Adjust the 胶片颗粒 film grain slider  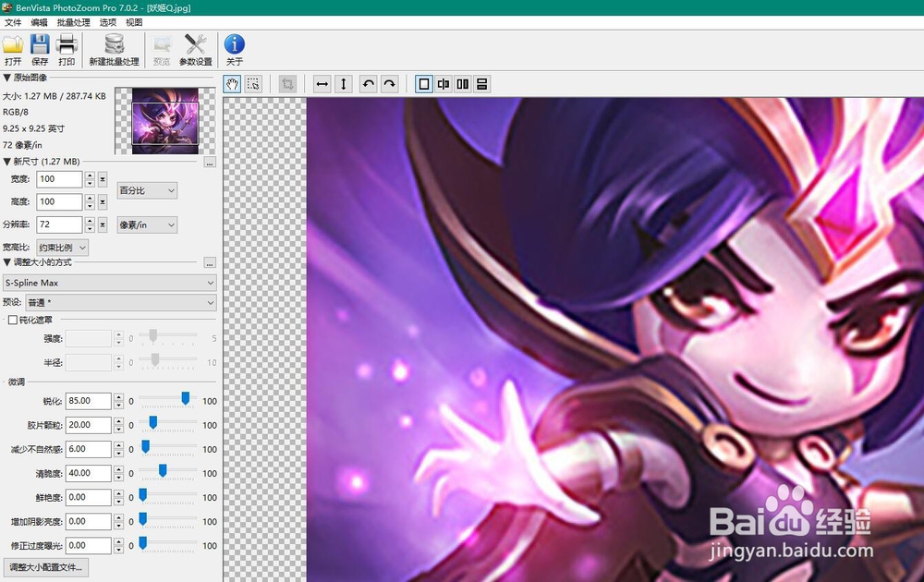coord(152,423)
